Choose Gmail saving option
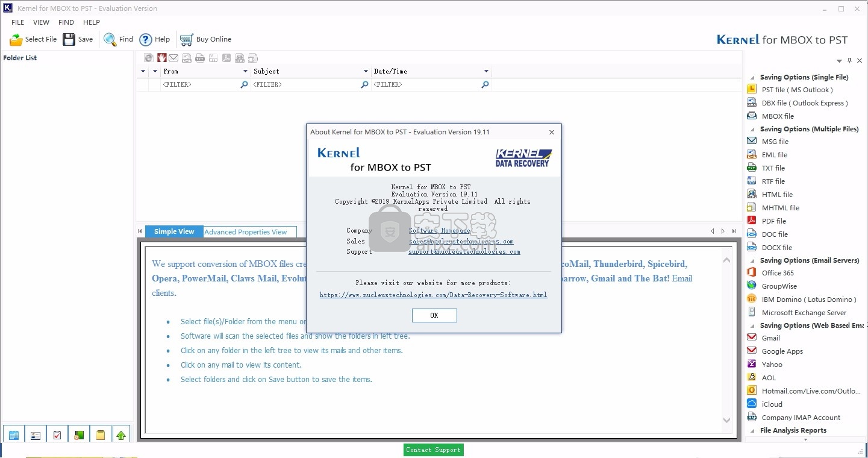868x458 pixels. [770, 338]
